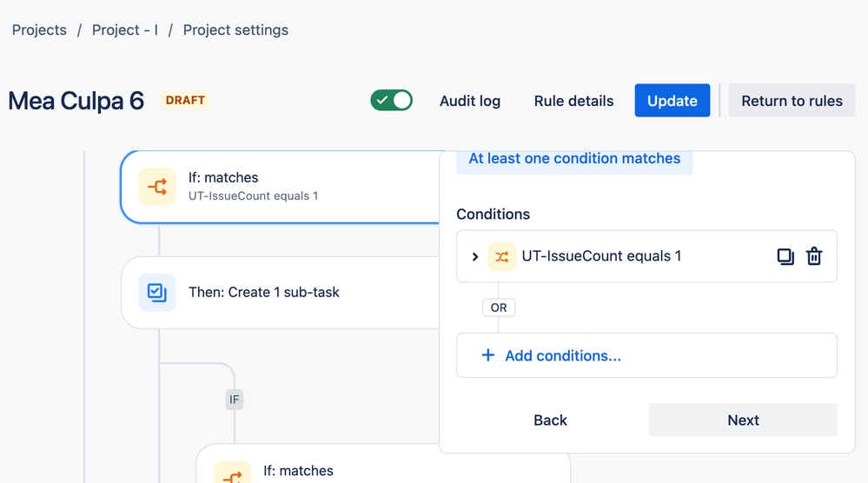Open the At least one condition matches selector

tap(574, 159)
